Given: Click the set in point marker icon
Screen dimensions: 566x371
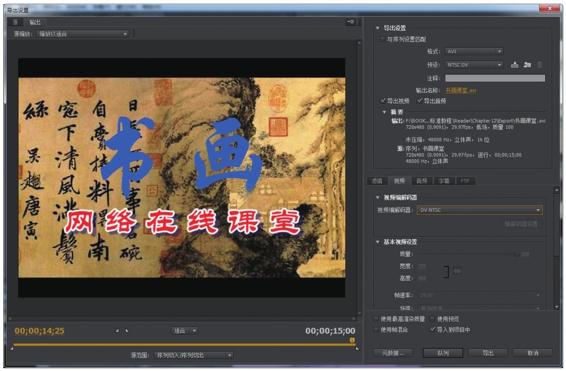Looking at the screenshot, I should pos(117,331).
